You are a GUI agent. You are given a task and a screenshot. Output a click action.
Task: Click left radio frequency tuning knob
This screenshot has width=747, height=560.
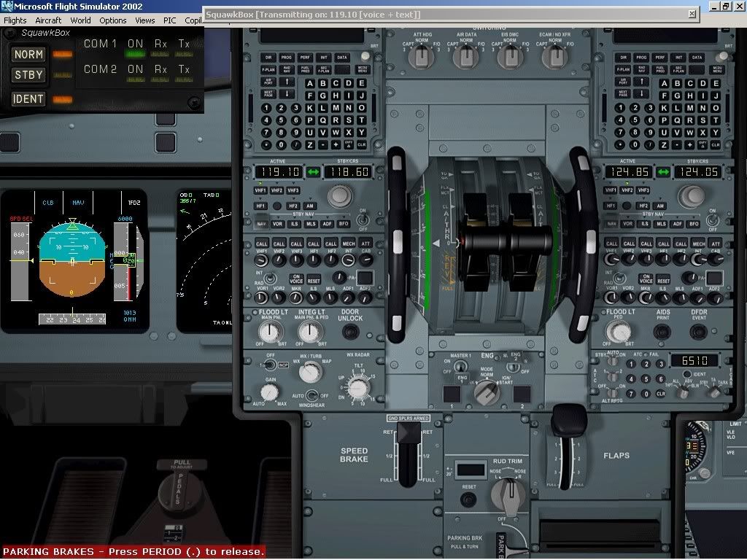tap(340, 195)
